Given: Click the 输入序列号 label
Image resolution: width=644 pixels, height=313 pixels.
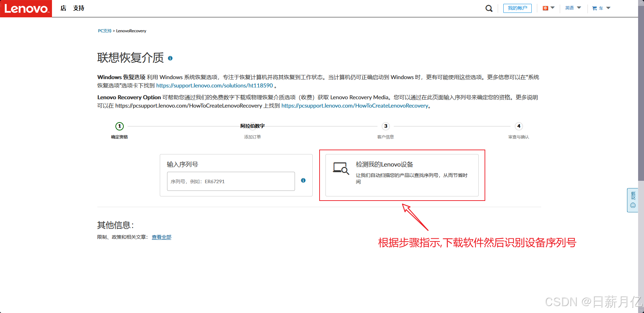Looking at the screenshot, I should tap(182, 164).
